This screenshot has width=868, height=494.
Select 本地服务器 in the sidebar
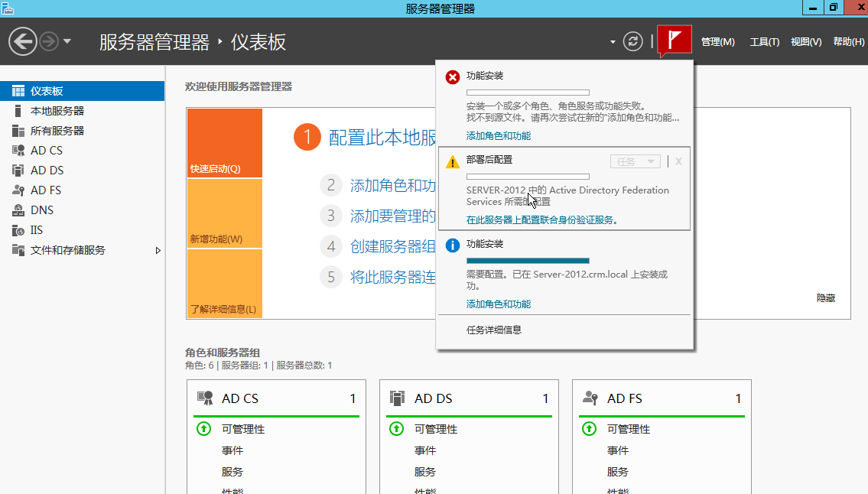82,111
